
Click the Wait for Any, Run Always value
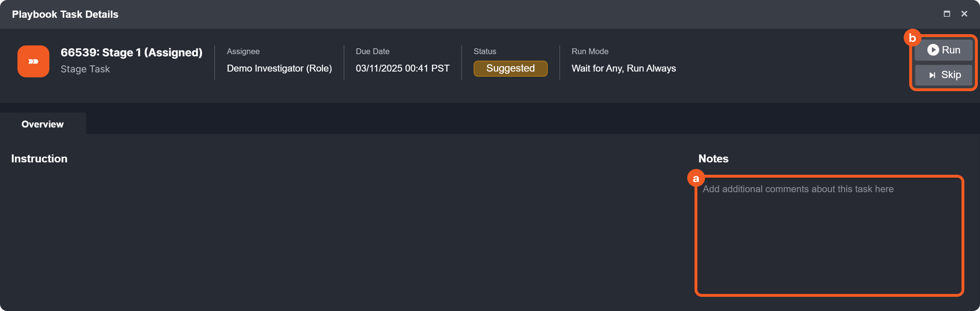pos(624,69)
